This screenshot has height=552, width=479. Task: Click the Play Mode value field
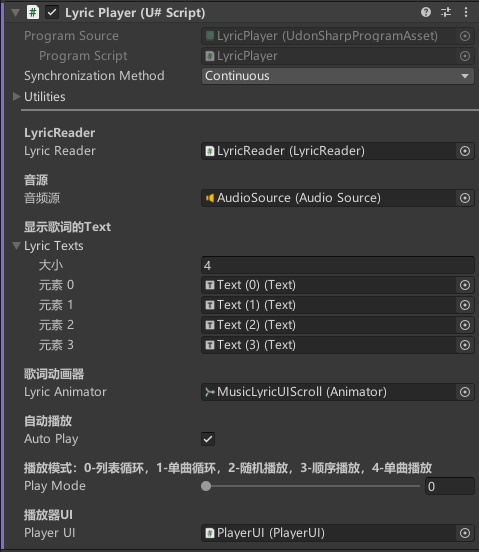(x=450, y=486)
